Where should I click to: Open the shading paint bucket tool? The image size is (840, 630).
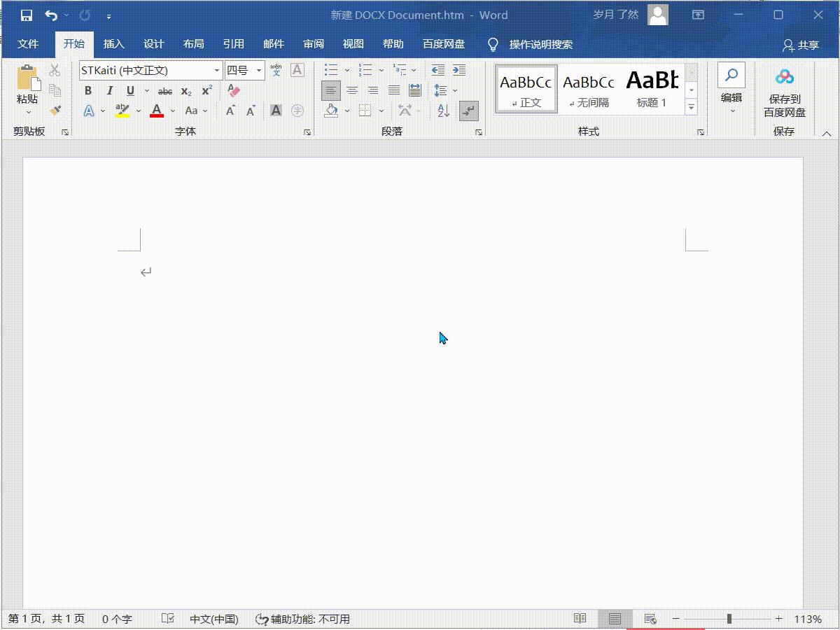332,111
